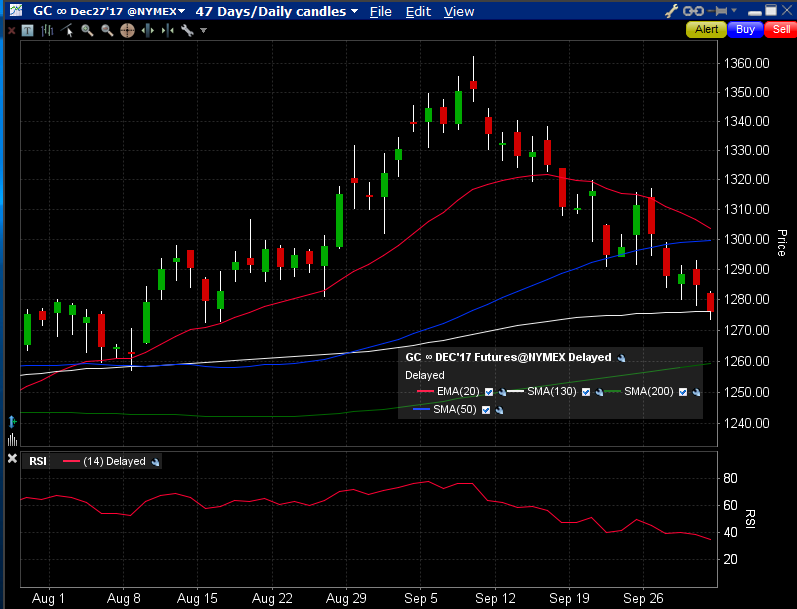The height and width of the screenshot is (609, 797).
Task: Click the chart application icon in title bar
Action: point(16,10)
